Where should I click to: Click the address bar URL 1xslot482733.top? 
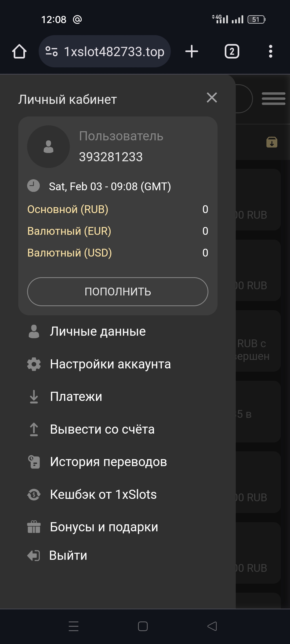tap(114, 51)
